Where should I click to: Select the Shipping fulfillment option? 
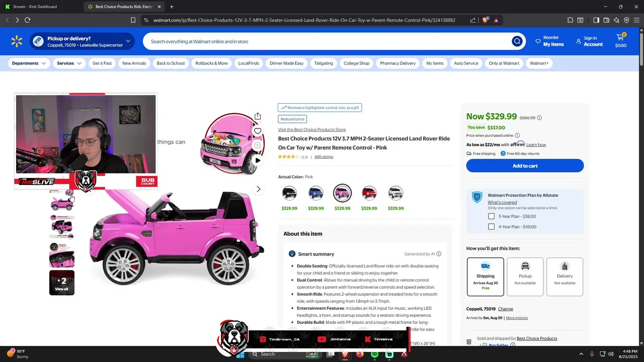tap(486, 277)
